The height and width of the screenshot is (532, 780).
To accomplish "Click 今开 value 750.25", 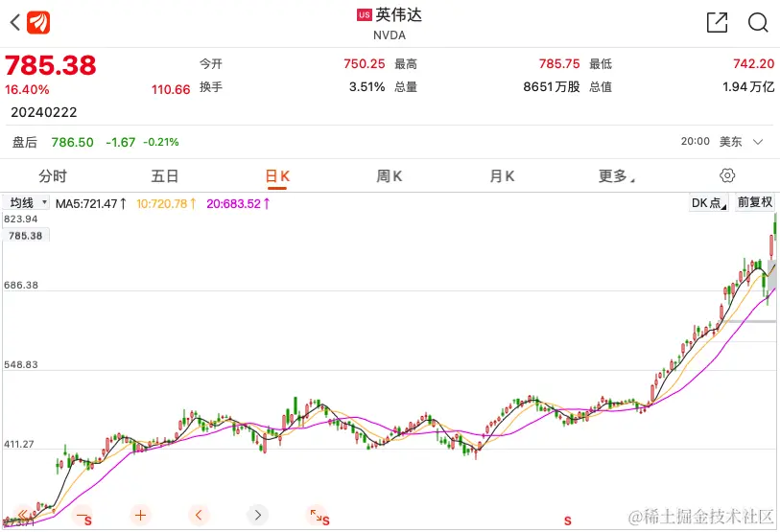I will tap(365, 63).
